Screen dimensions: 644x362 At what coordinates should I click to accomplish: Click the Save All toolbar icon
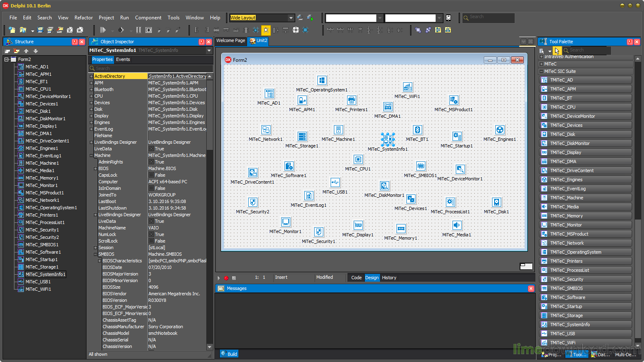(x=50, y=30)
